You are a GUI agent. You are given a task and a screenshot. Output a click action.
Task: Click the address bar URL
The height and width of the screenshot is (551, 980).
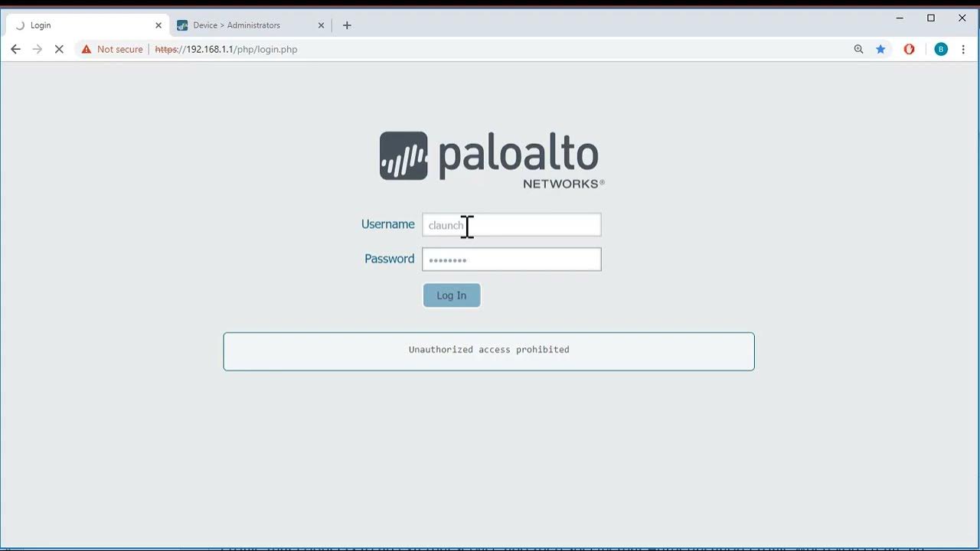pos(227,49)
